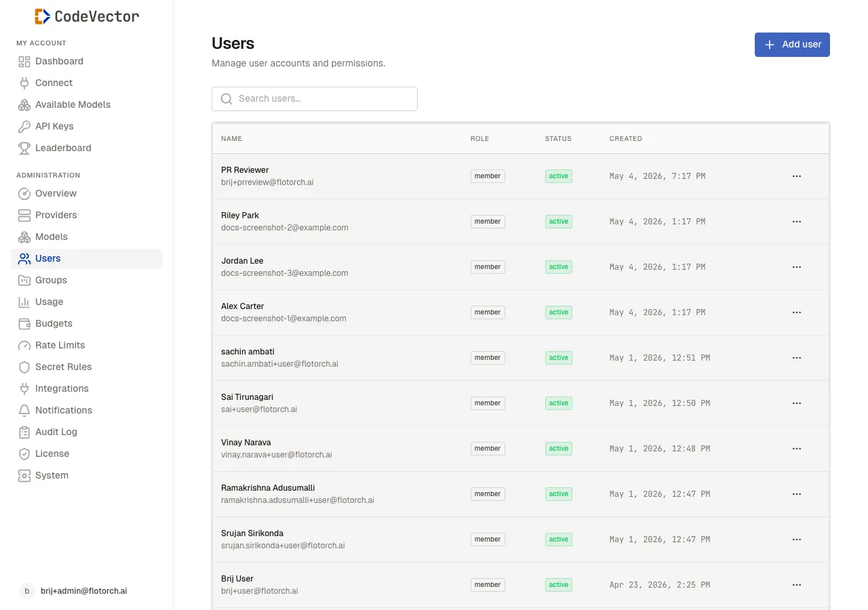Click the brij+admin avatar circle

click(x=27, y=591)
